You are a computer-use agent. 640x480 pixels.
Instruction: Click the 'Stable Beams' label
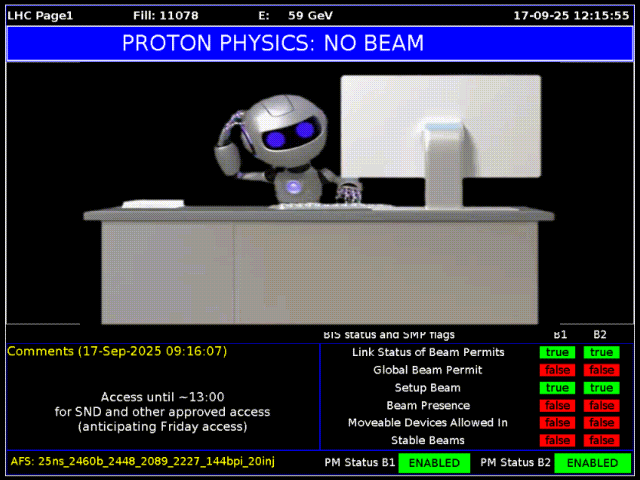coord(428,440)
